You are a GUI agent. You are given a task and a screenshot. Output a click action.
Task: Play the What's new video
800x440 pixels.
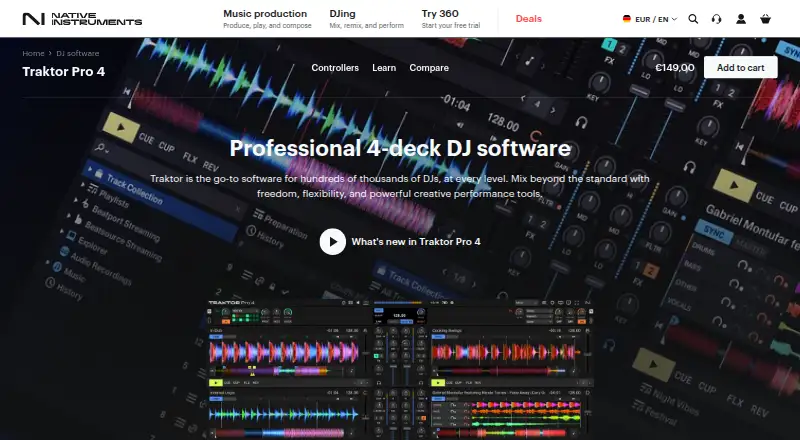coord(333,241)
